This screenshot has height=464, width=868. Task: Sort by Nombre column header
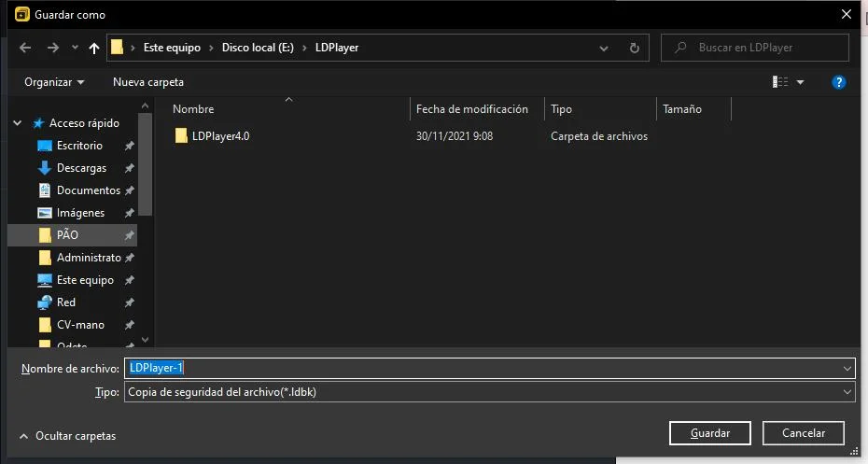point(193,109)
